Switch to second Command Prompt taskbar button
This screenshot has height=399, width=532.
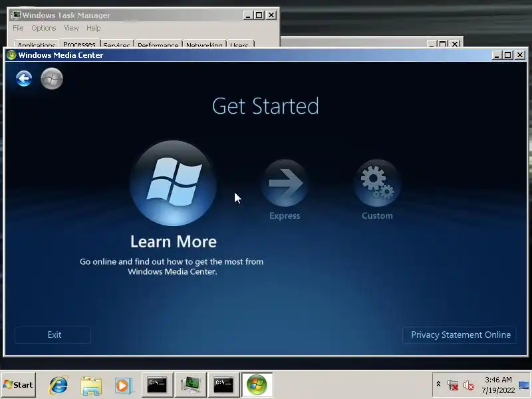coord(223,385)
